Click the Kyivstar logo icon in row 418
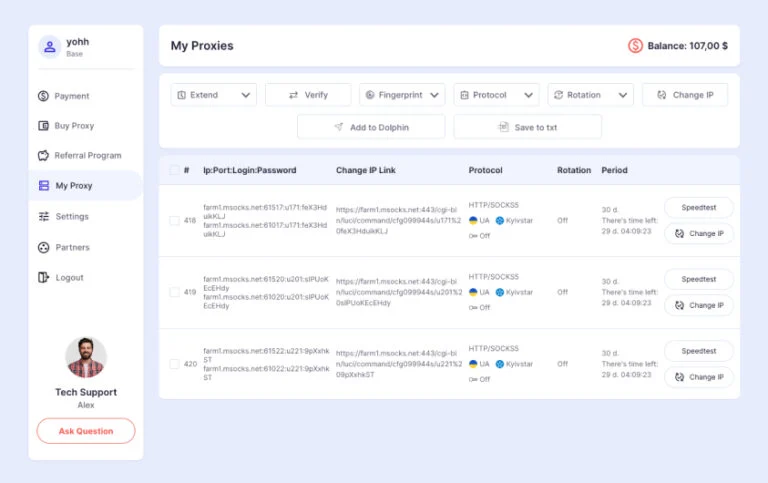 click(500, 220)
